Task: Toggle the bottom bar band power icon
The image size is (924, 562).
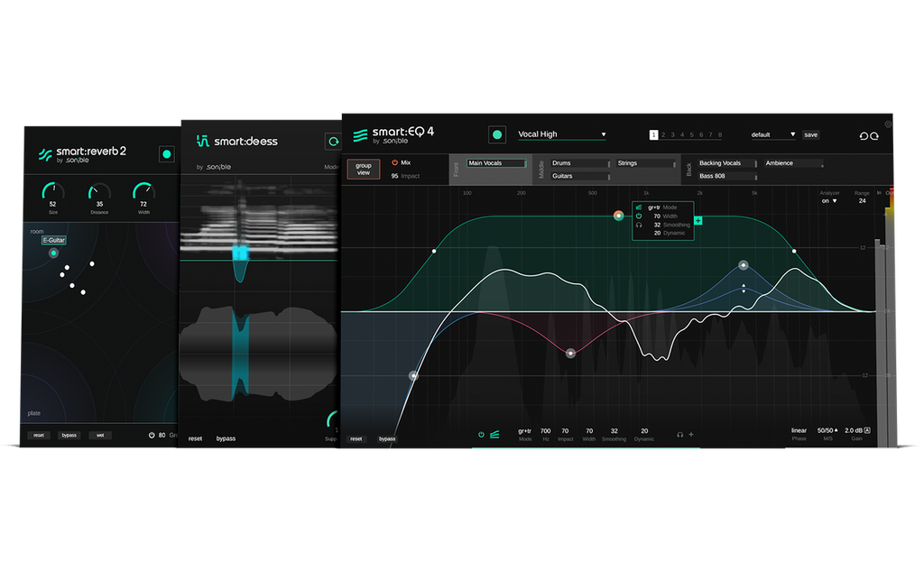Action: click(x=482, y=435)
